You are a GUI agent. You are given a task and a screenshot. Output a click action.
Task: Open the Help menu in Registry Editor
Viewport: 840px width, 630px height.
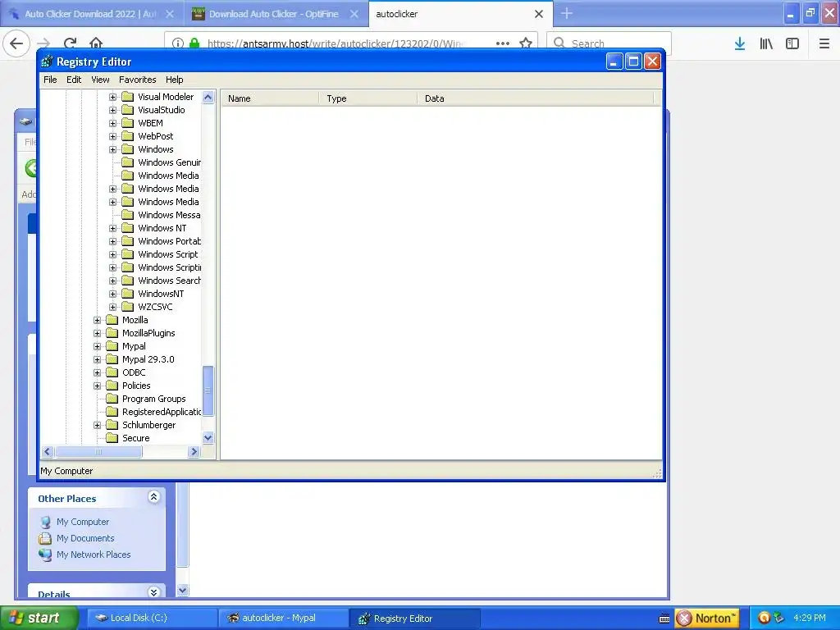coord(174,80)
